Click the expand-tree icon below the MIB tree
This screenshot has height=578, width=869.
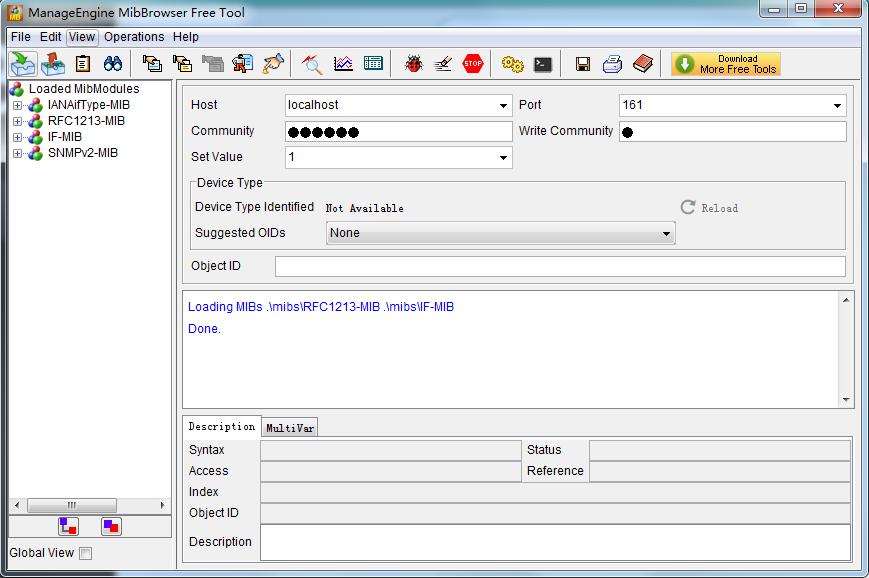69,526
